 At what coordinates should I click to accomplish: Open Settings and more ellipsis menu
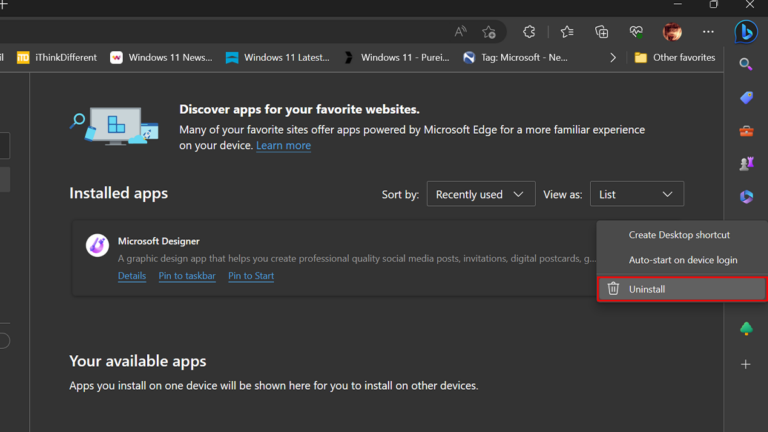point(708,32)
